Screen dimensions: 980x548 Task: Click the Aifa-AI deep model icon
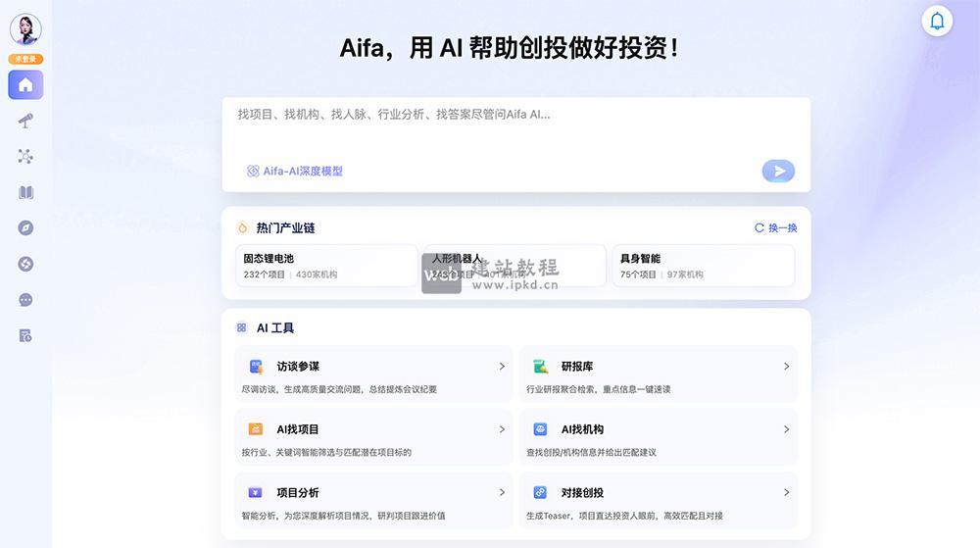pyautogui.click(x=253, y=172)
